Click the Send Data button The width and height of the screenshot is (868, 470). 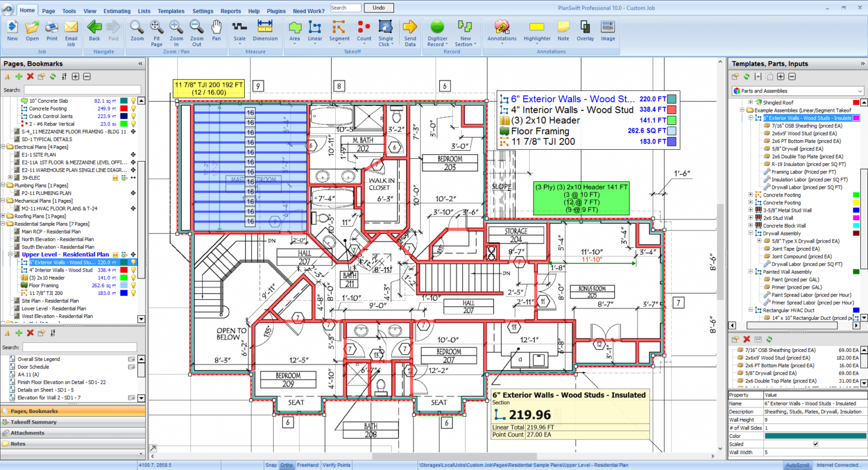(409, 31)
